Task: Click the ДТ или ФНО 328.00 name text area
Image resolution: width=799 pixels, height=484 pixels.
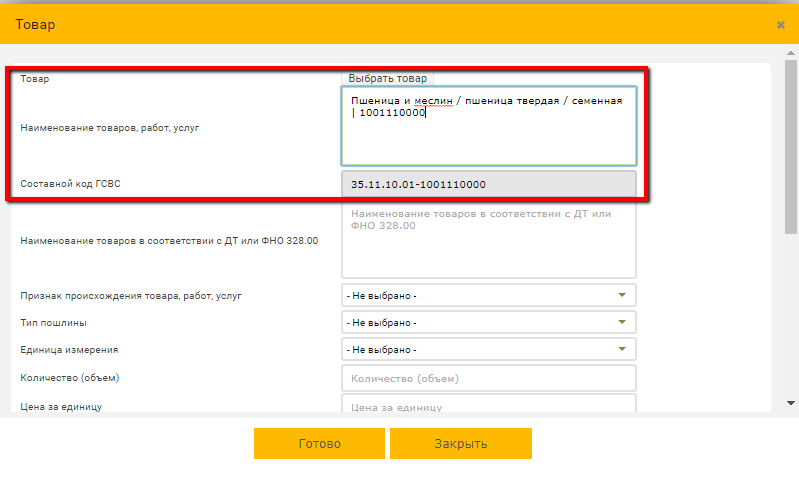Action: coord(489,240)
